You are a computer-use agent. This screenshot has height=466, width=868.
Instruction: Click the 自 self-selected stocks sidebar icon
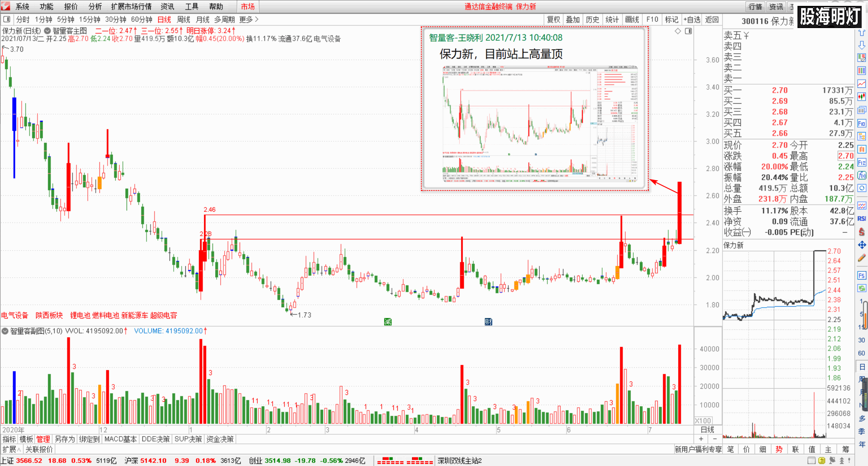coord(862,149)
